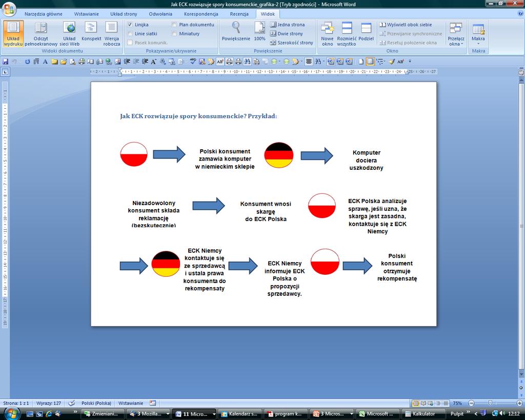Open a new window with Nowe okno
The image size is (525, 420).
click(327, 33)
